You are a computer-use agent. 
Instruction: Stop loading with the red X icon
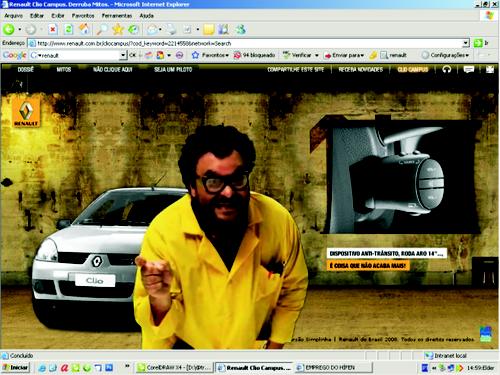click(x=53, y=29)
